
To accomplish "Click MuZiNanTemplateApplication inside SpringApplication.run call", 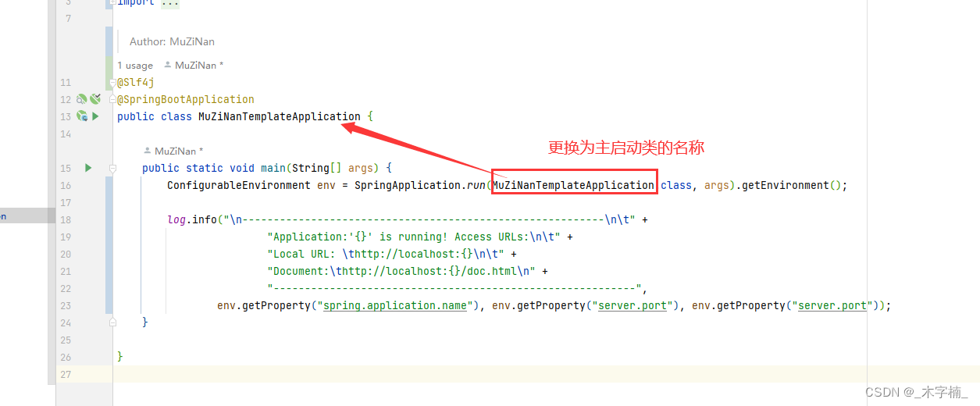I will pyautogui.click(x=573, y=185).
